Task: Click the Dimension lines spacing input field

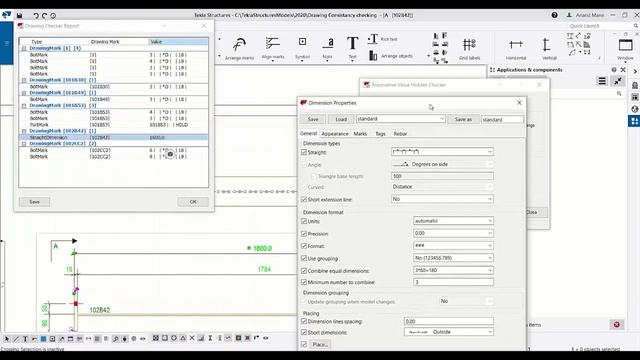Action: [x=449, y=321]
